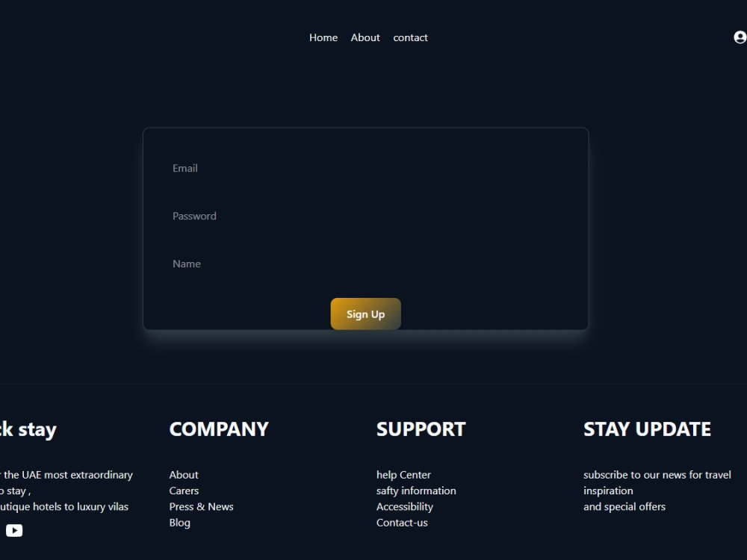Focus the Email input field

pyautogui.click(x=365, y=168)
